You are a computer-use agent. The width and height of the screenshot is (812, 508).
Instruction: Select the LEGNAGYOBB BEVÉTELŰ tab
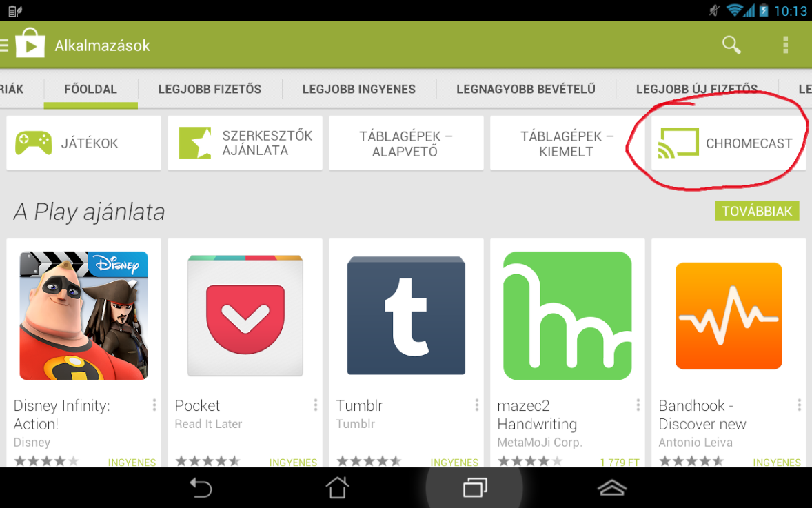click(x=526, y=89)
